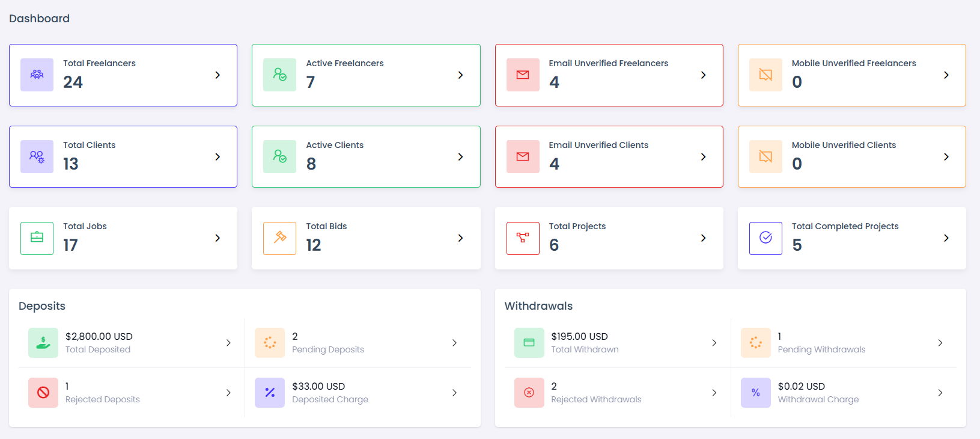Image resolution: width=980 pixels, height=439 pixels.
Task: Click the Email Unverified Freelancers envelope icon
Action: coord(523,75)
